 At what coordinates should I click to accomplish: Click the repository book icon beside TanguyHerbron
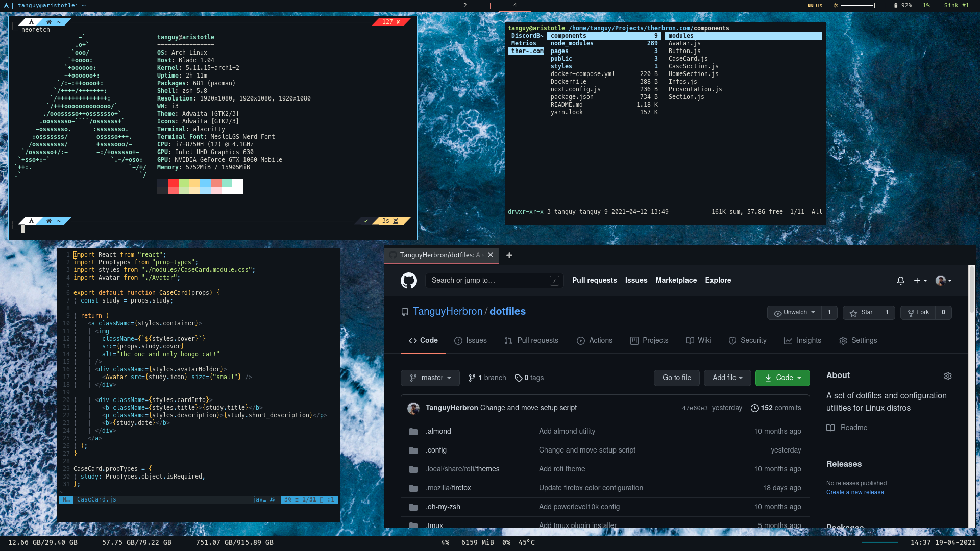pos(405,312)
